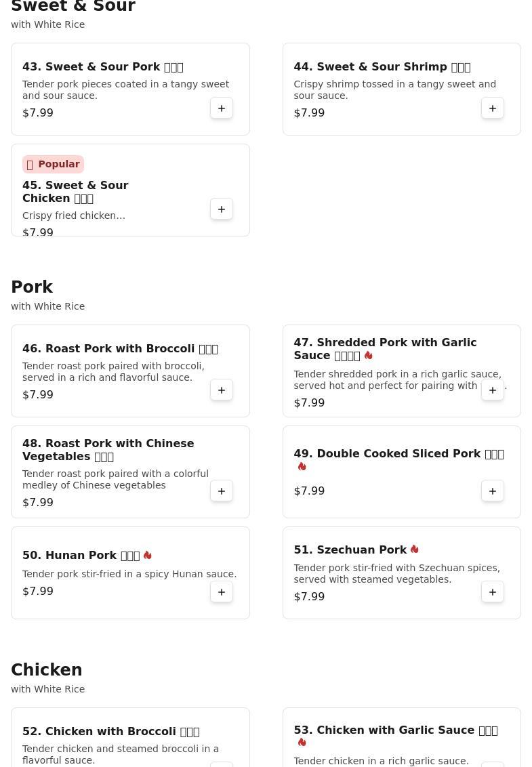Viewport: 532px width, 767px height.
Task: Click the Chicken with Broccoli title
Action: point(110,732)
